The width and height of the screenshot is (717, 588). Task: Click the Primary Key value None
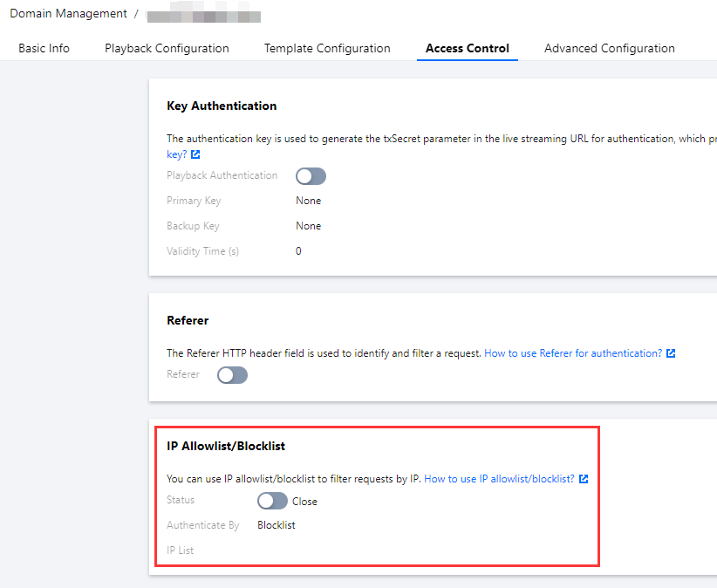click(308, 201)
